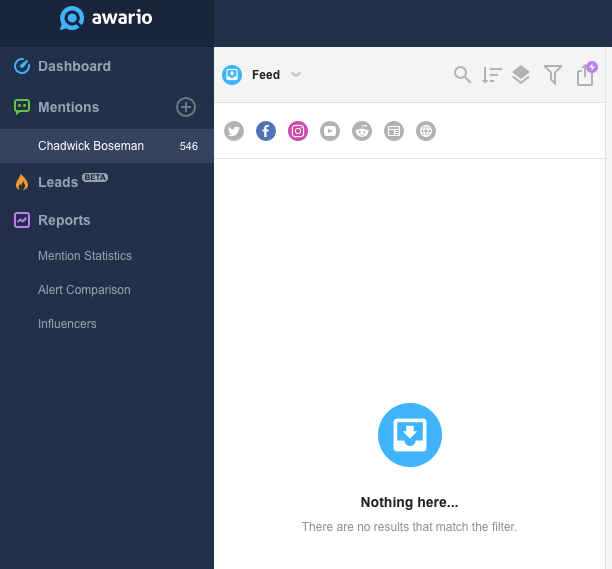The height and width of the screenshot is (569, 612).
Task: Select the Chadwick Boseman alert
Action: tap(107, 146)
